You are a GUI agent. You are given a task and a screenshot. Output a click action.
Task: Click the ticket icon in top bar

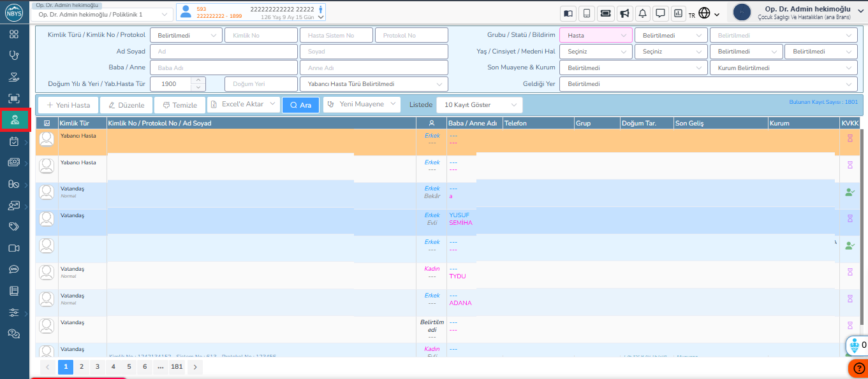click(x=606, y=13)
